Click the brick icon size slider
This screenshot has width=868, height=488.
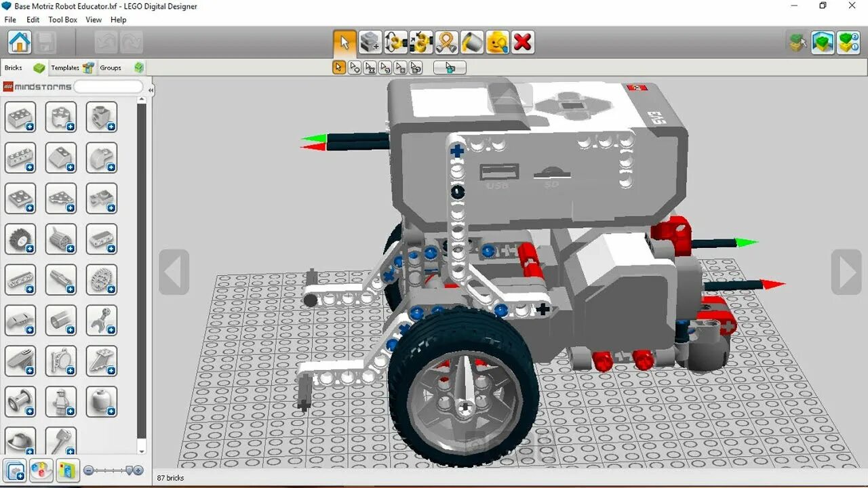coord(113,470)
